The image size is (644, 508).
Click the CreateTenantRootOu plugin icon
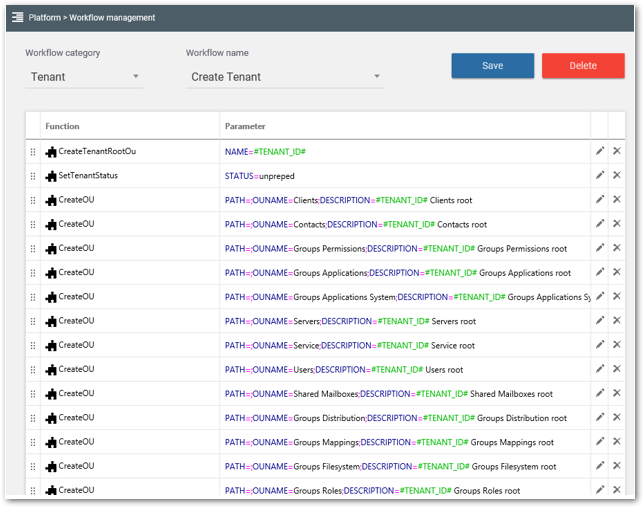(51, 152)
